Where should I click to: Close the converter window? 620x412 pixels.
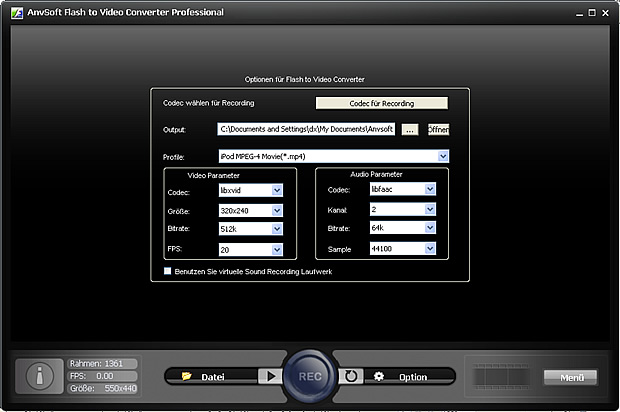tap(605, 13)
